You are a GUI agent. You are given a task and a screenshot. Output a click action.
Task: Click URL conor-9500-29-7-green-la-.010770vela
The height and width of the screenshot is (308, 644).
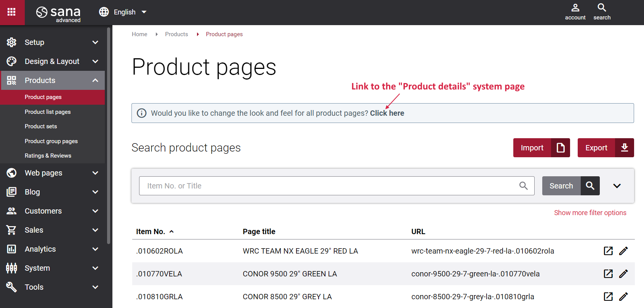tap(475, 274)
